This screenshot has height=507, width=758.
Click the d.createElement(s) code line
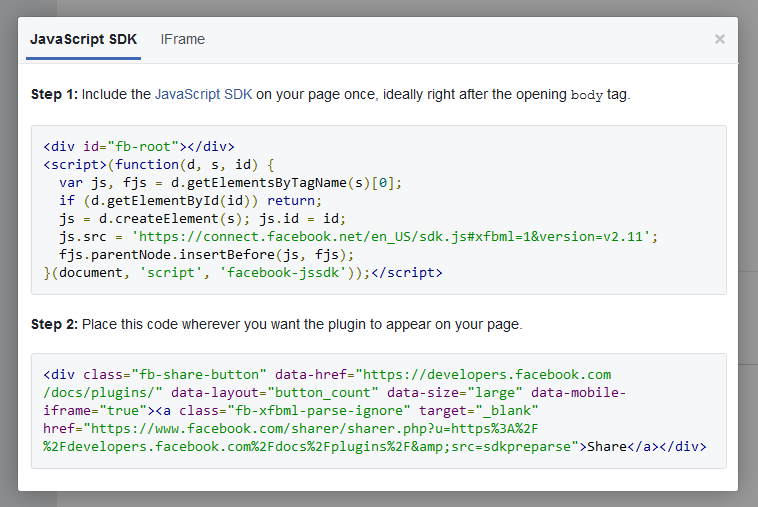(x=203, y=219)
